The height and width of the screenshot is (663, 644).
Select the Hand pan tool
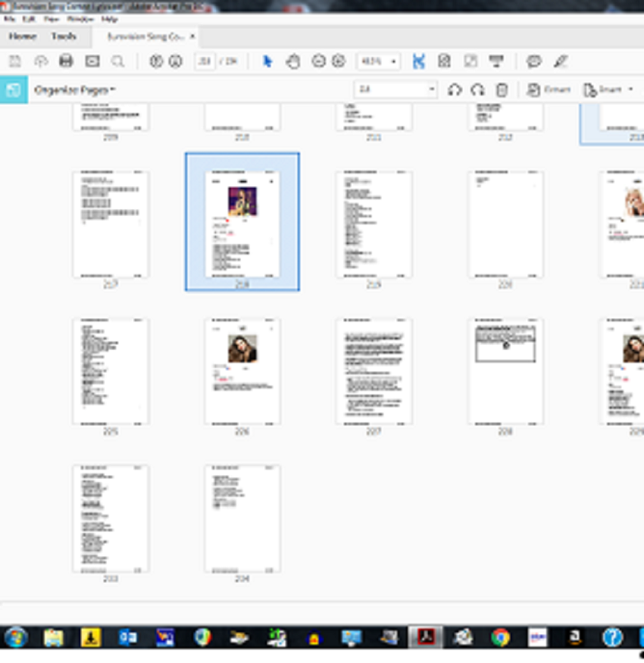(x=292, y=61)
